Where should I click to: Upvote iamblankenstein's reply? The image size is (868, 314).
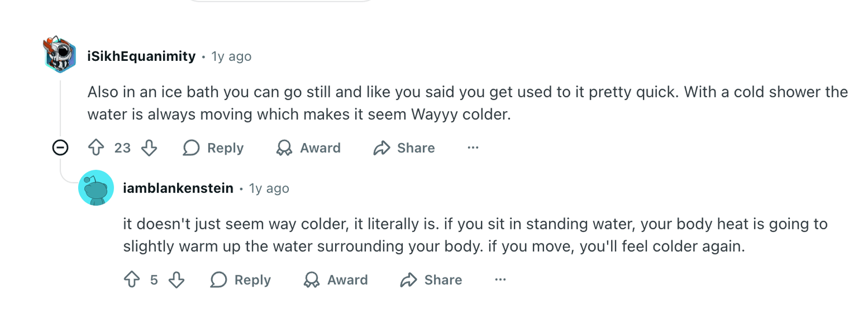click(x=132, y=280)
